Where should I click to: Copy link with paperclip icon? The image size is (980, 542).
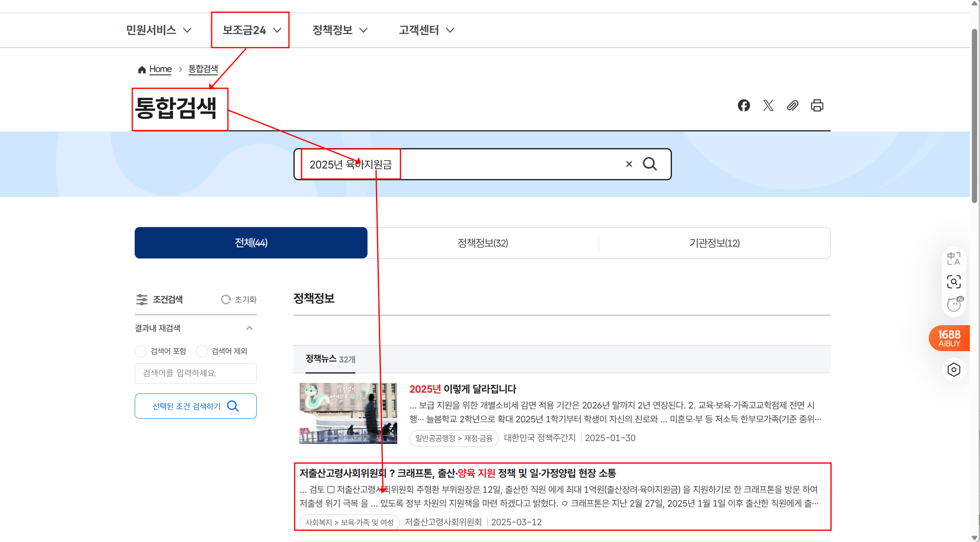792,106
